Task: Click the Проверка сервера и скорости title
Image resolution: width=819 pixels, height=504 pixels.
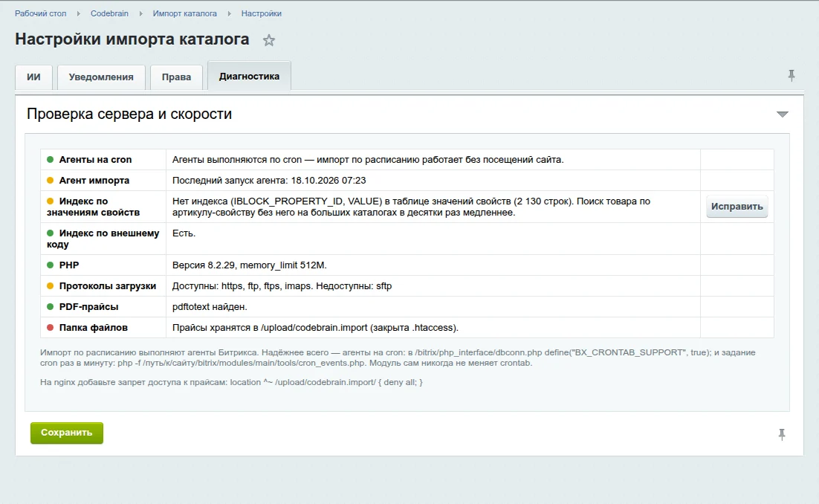Action: tap(129, 114)
